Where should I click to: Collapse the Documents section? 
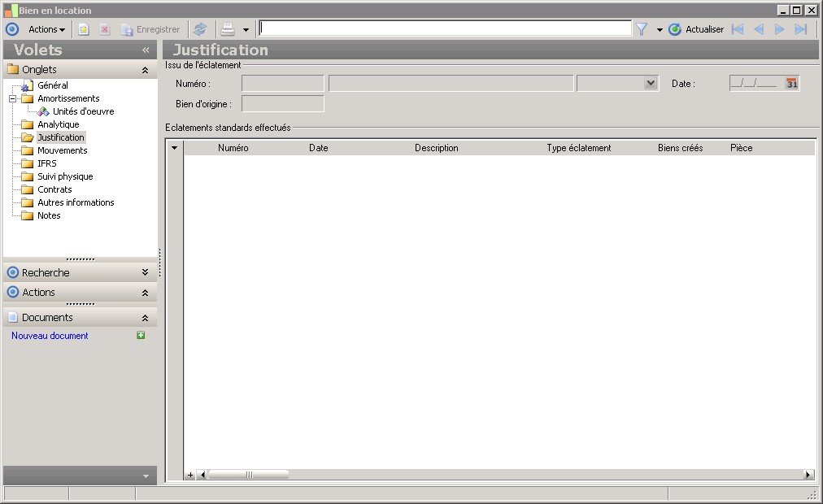point(145,318)
